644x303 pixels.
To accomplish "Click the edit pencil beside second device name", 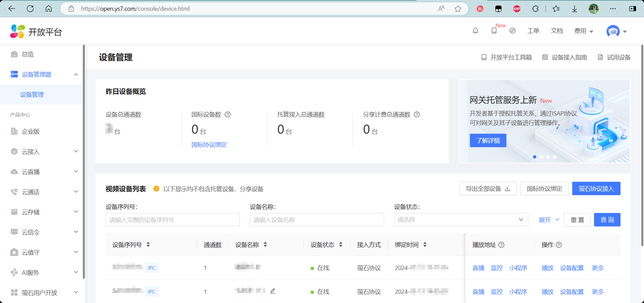I will pos(273,291).
